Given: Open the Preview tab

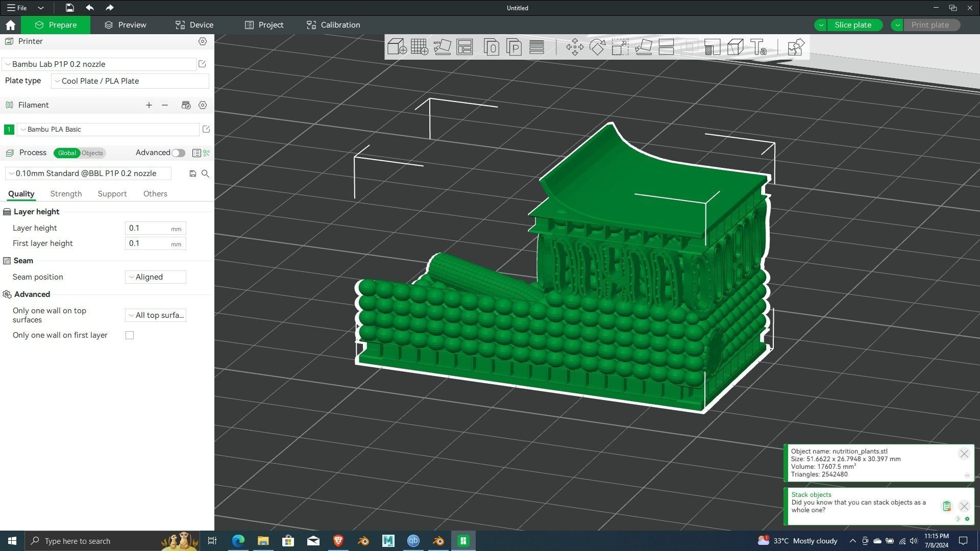Looking at the screenshot, I should 126,25.
